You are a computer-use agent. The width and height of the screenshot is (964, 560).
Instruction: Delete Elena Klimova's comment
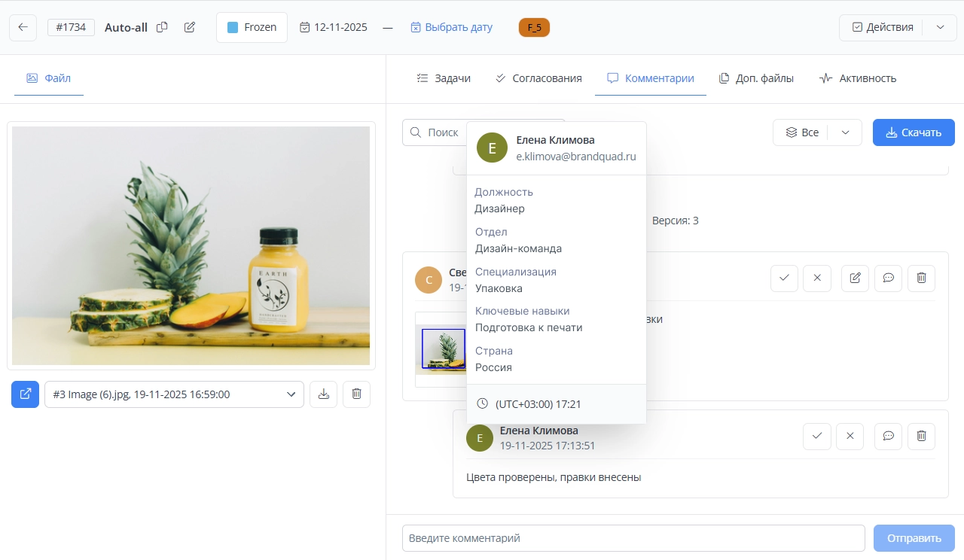coord(921,436)
